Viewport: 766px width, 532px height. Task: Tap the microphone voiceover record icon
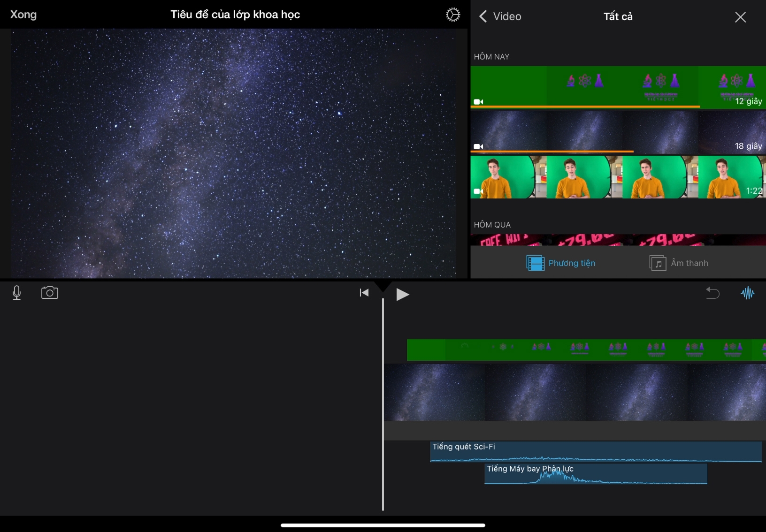click(x=17, y=293)
